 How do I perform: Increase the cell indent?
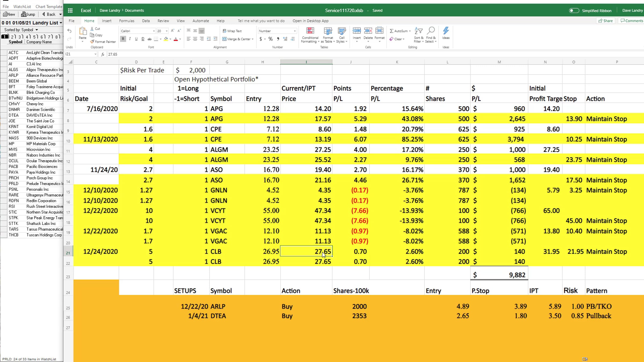(215, 39)
